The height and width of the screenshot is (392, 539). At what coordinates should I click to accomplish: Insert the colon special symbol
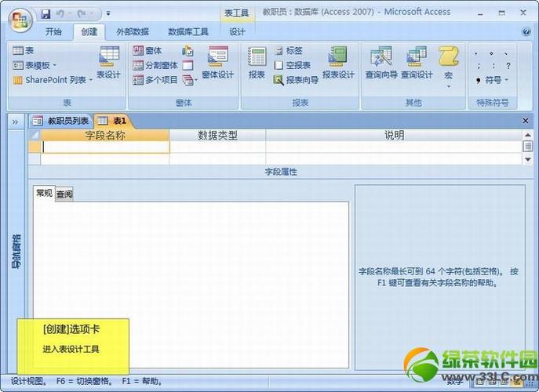pyautogui.click(x=493, y=66)
